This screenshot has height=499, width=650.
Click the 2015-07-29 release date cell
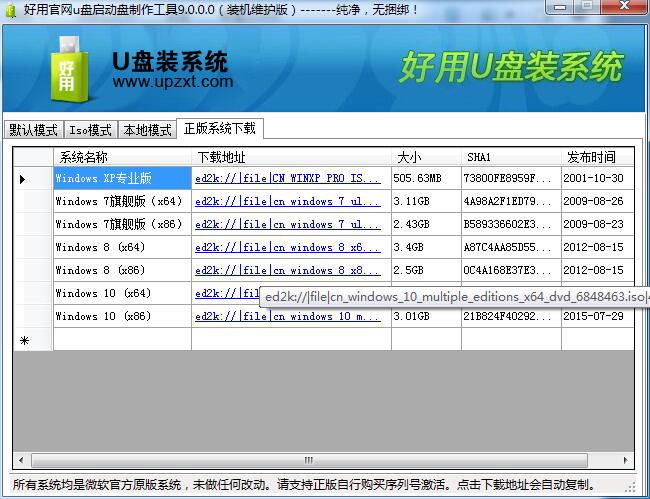[x=598, y=316]
